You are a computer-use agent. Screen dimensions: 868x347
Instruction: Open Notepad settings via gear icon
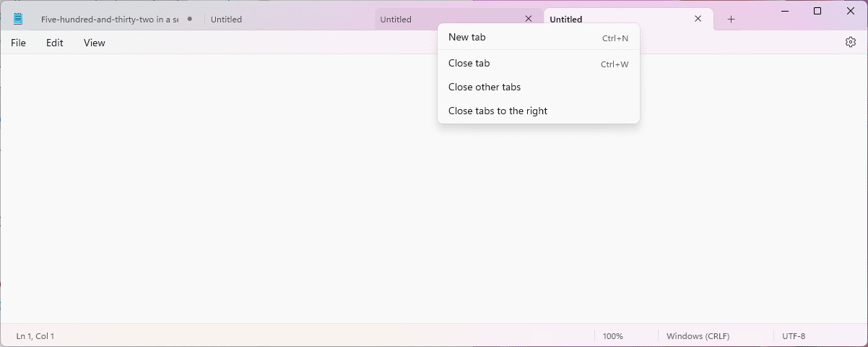coord(850,43)
